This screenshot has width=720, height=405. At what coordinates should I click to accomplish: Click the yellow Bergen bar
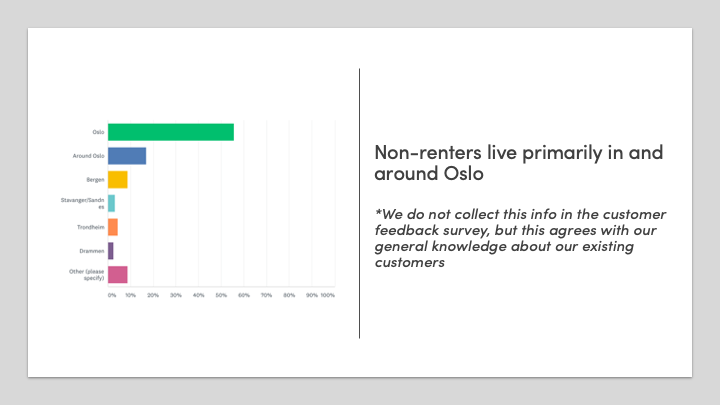(118, 180)
